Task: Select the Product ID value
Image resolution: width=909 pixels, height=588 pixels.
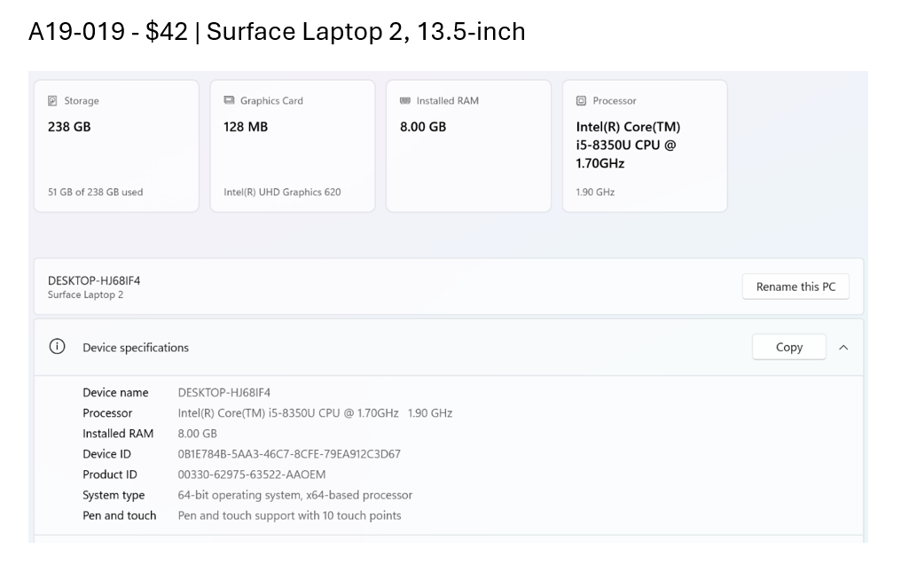Action: point(251,474)
